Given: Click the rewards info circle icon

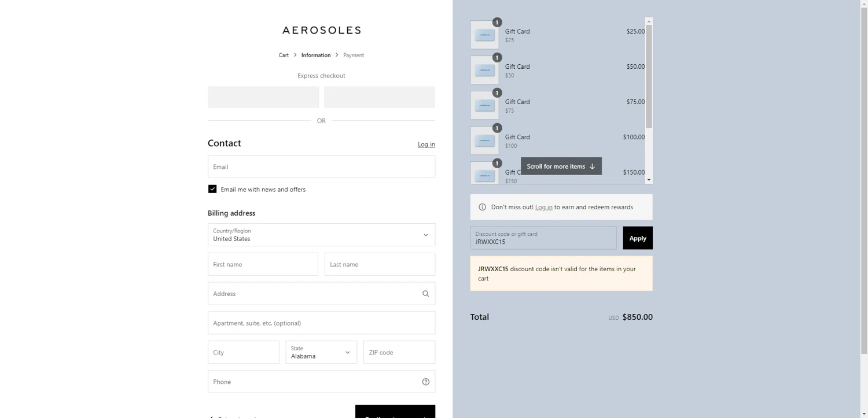Looking at the screenshot, I should pos(482,207).
